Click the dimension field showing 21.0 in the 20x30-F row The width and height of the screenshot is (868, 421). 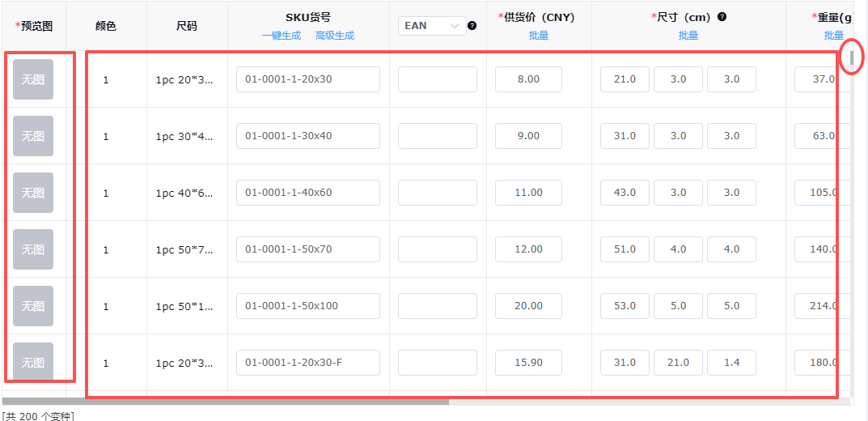(678, 362)
